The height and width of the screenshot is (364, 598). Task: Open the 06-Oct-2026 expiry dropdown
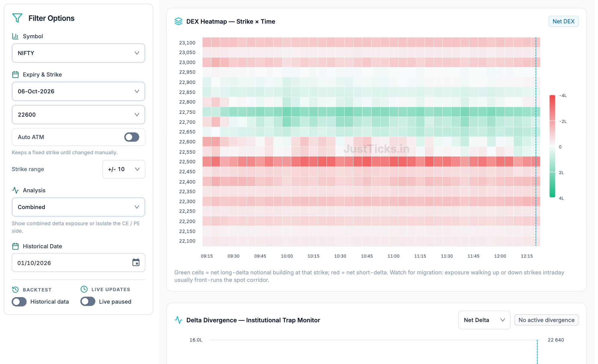point(78,91)
